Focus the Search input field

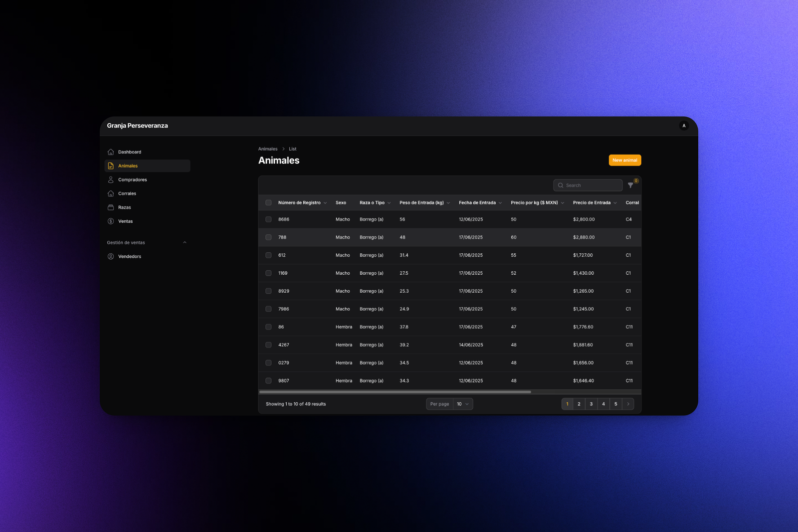[592, 185]
